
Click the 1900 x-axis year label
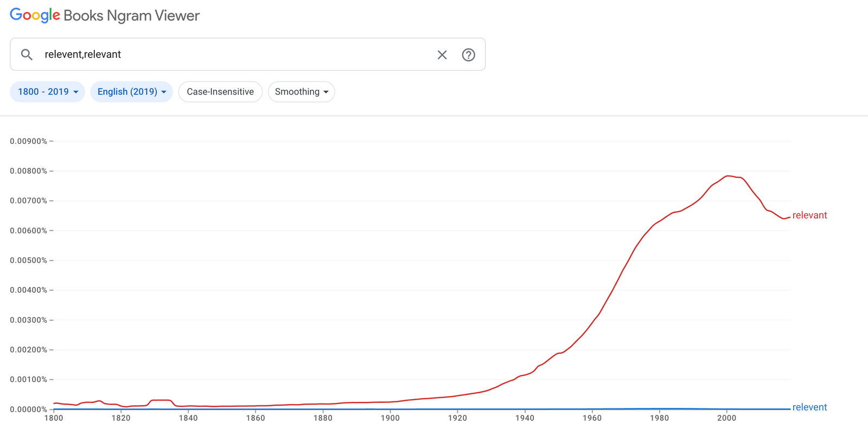click(390, 418)
